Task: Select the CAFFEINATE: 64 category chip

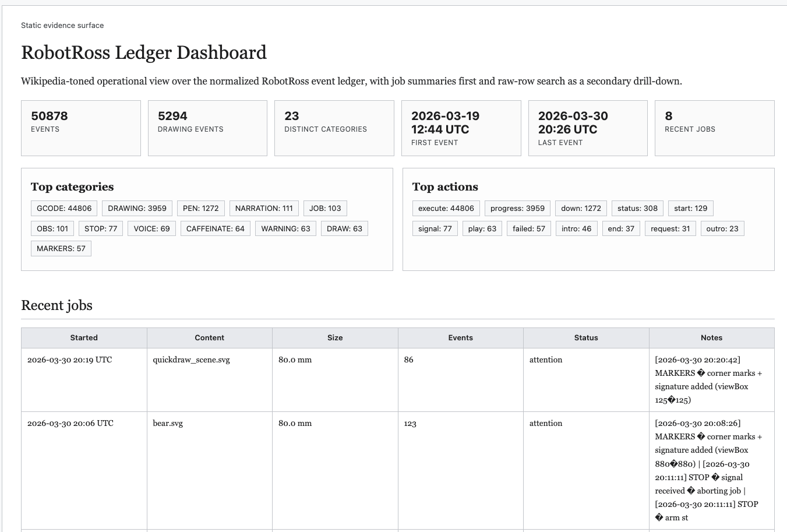Action: pos(215,228)
